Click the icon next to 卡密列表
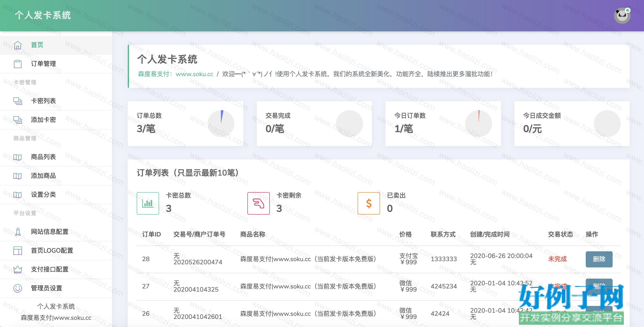Viewport: 644px width, 327px height. tap(17, 101)
